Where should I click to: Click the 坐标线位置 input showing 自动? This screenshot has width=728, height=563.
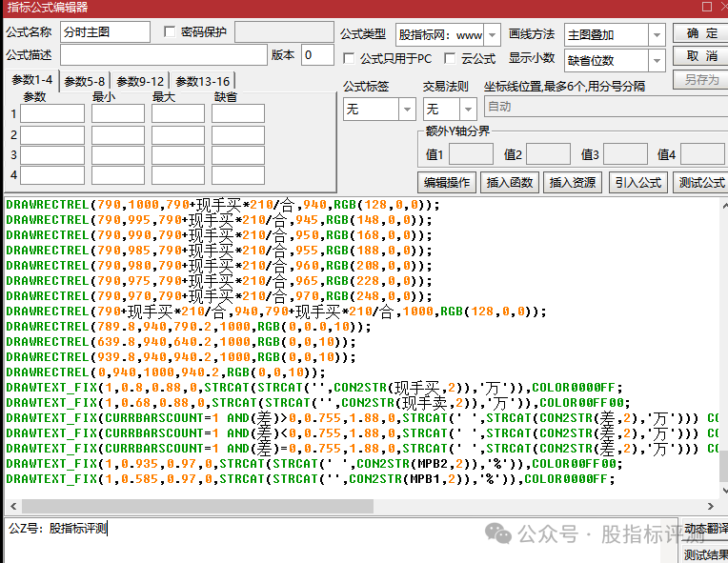(x=605, y=107)
